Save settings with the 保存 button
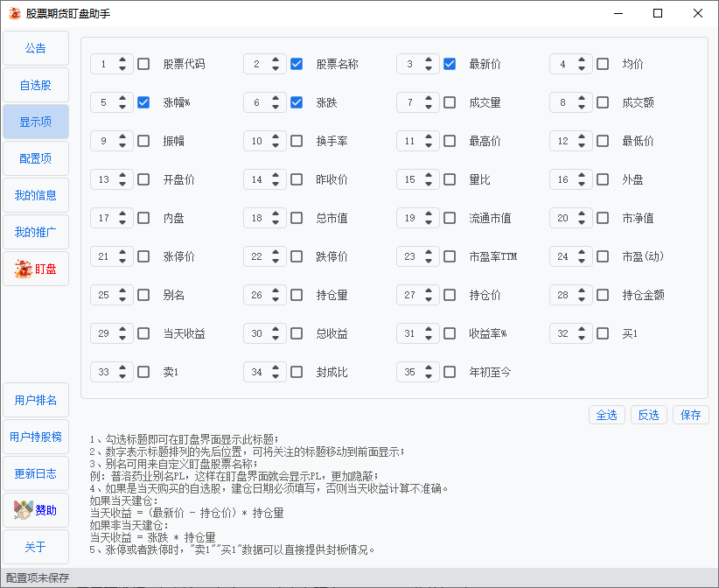 [690, 415]
